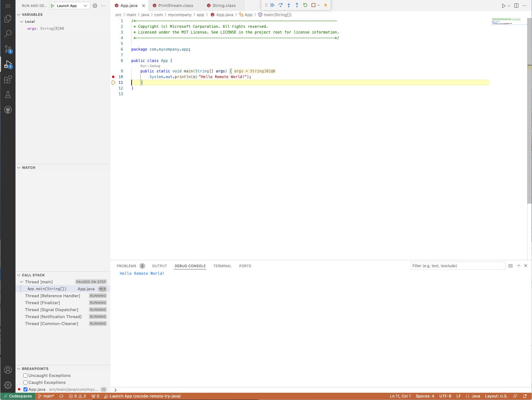Maximize the panel size
Image resolution: width=532 pixels, height=400 pixels.
pos(519,266)
